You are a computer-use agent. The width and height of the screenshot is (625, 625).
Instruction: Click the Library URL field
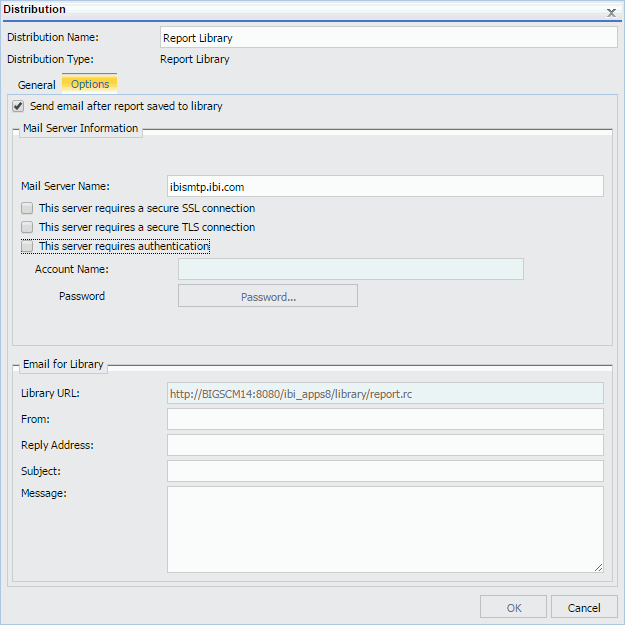[385, 393]
